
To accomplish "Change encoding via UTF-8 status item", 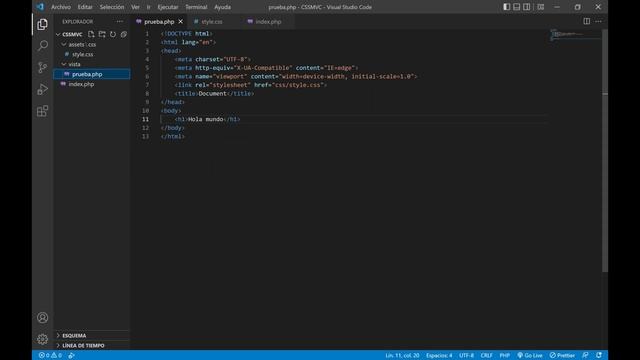I will pyautogui.click(x=467, y=355).
